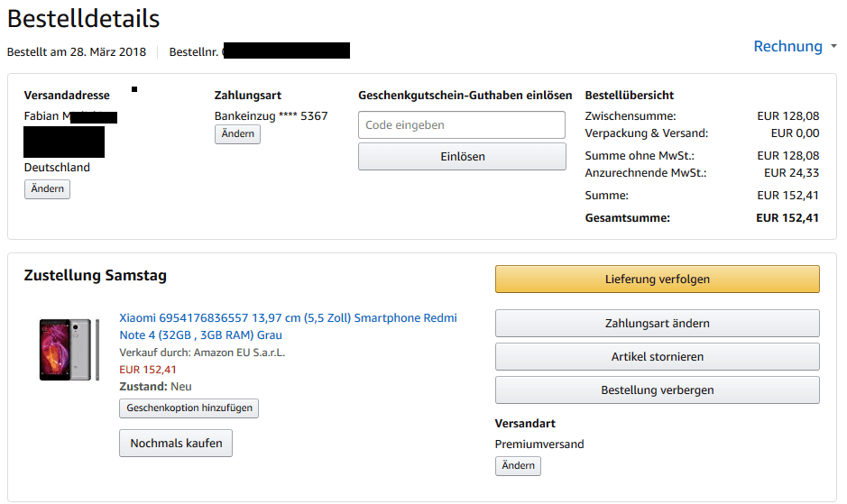Click Ändern under Zahlungsart Bankeinzug

[237, 134]
